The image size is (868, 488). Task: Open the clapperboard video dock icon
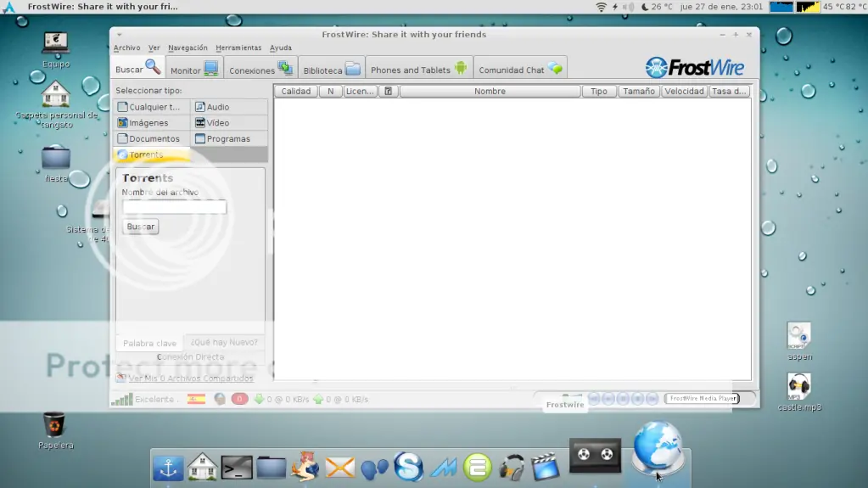click(546, 467)
